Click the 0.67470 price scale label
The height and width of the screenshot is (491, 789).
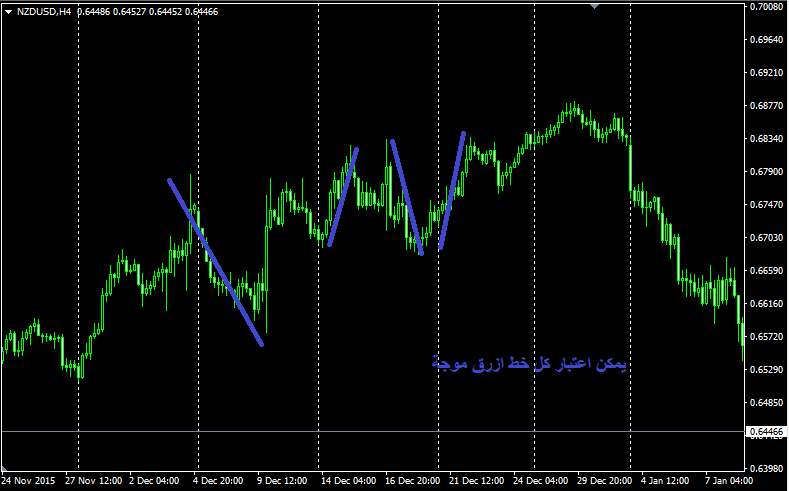[766, 205]
